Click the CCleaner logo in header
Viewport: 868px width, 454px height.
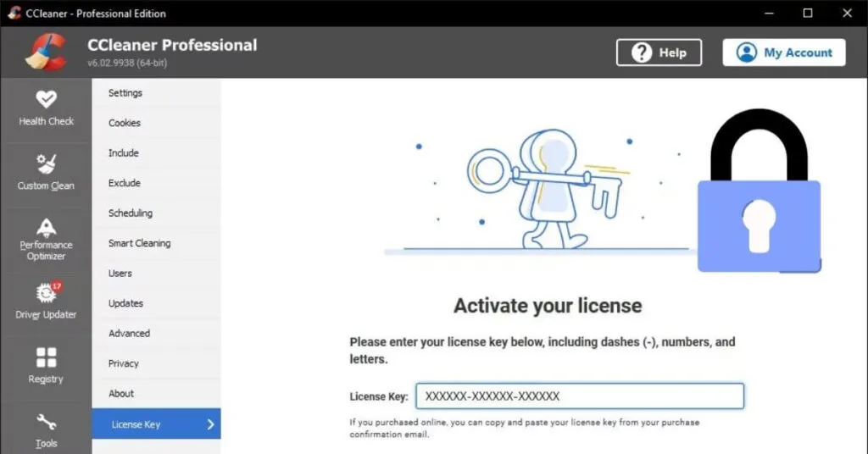[46, 53]
